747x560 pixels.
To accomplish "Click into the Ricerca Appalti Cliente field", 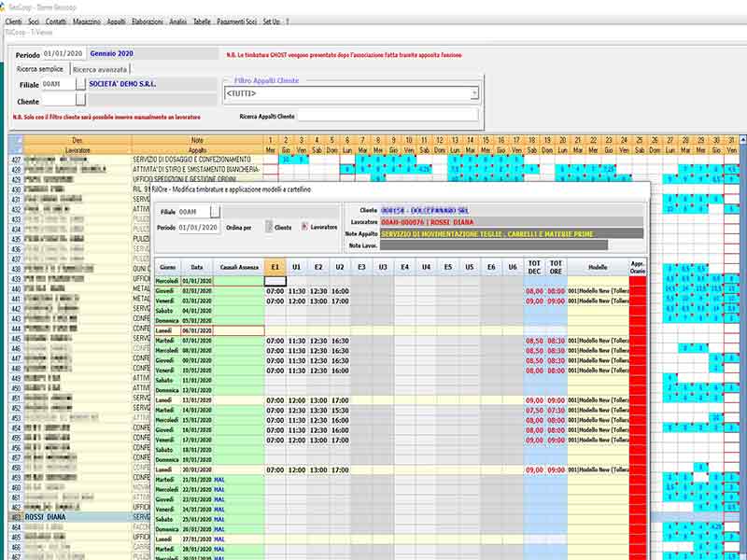I will 388,117.
